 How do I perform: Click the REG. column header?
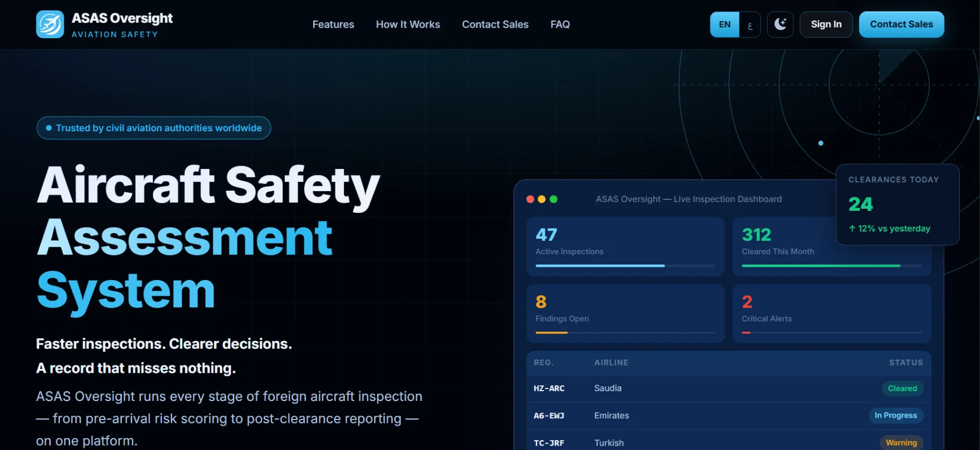point(544,363)
